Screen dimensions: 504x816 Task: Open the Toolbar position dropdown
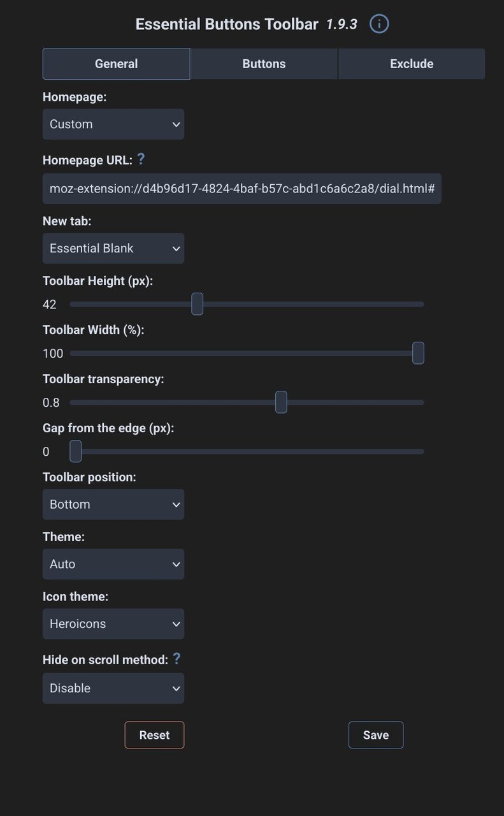(x=113, y=504)
